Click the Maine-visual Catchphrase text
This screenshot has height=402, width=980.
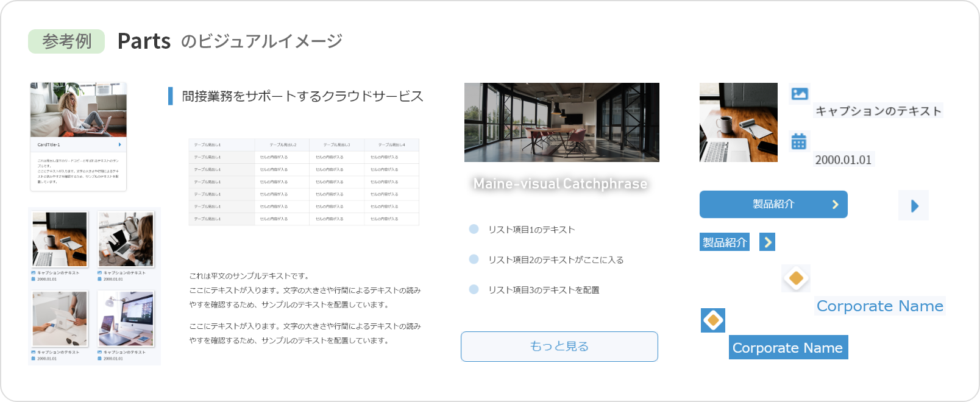click(x=561, y=183)
